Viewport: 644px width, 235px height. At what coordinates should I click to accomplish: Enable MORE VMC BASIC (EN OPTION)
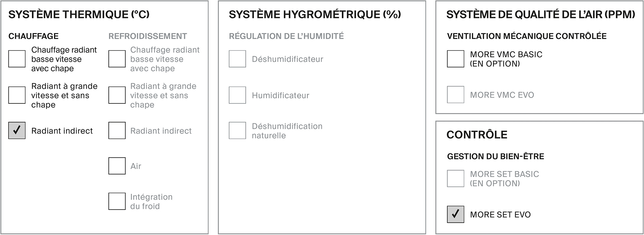455,59
